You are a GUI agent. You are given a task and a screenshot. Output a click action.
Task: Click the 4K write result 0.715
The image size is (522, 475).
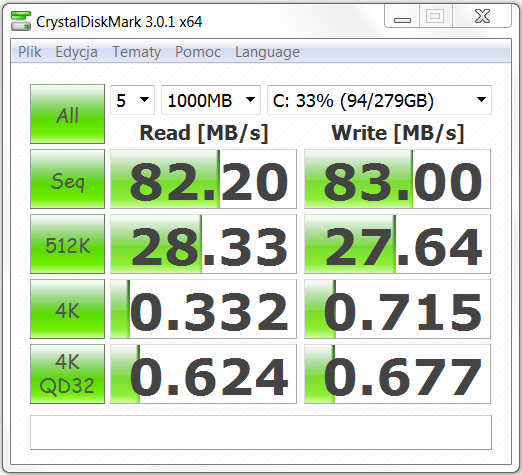(x=397, y=309)
